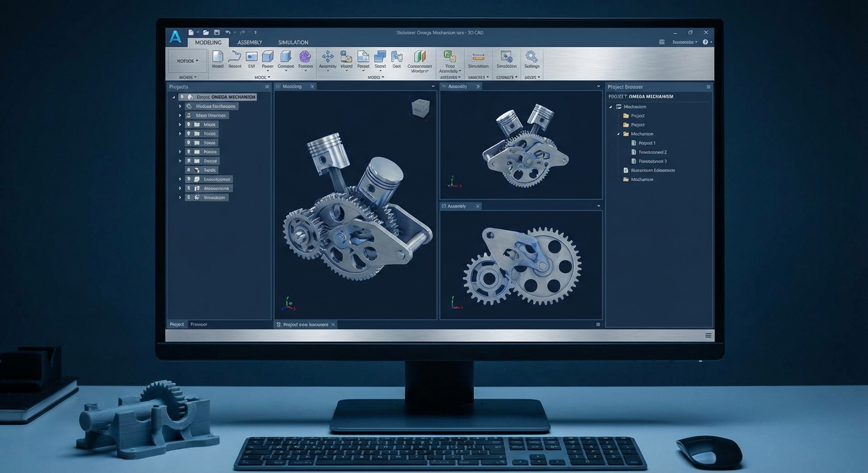This screenshot has width=868, height=473.
Task: Open the SIMULATION ribbon tab
Action: (x=293, y=42)
